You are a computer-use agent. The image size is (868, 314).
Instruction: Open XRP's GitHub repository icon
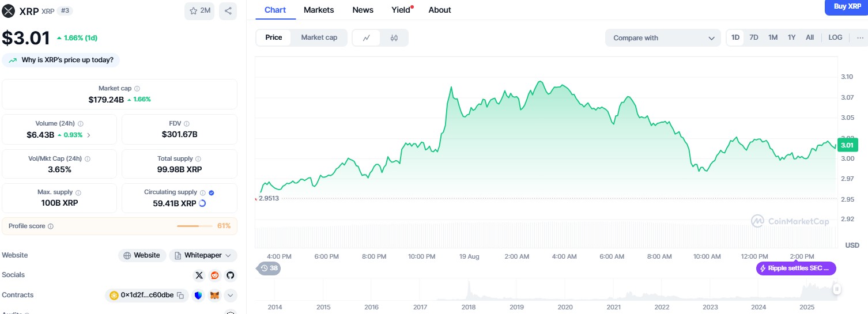coord(230,275)
